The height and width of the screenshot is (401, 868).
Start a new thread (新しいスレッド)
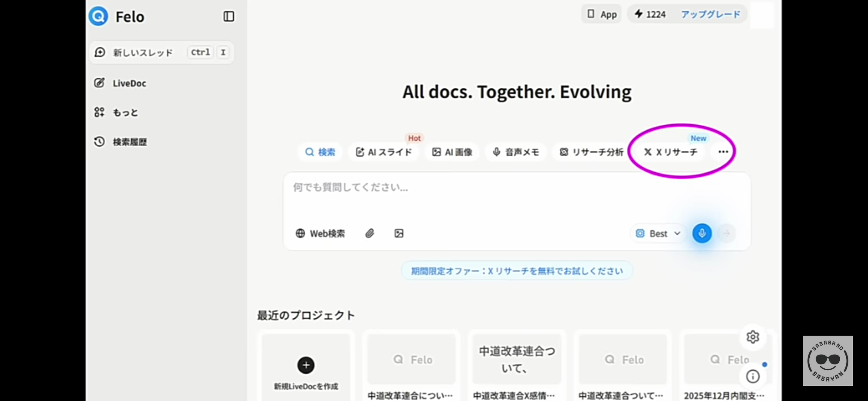143,52
